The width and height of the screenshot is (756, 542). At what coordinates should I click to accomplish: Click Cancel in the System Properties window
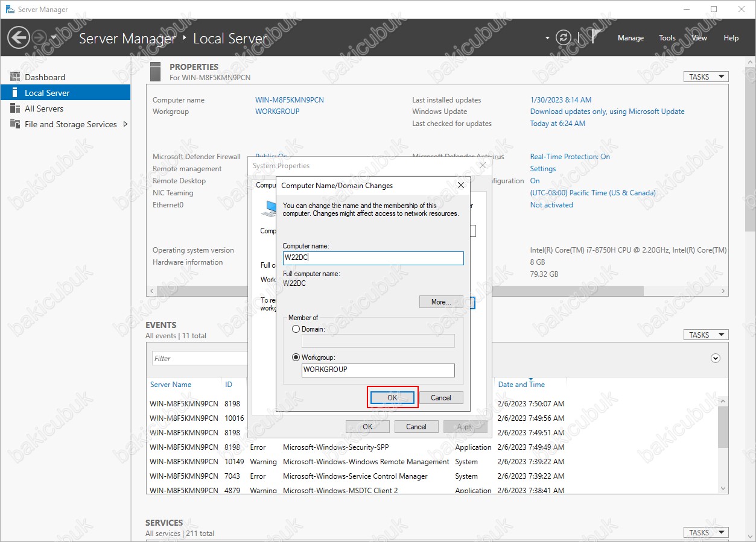click(x=416, y=427)
